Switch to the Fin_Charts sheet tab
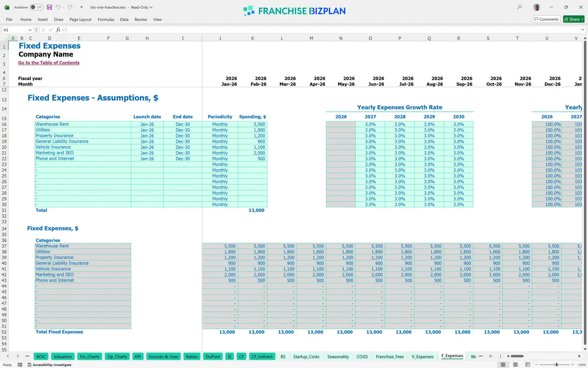This screenshot has width=588, height=368. (x=90, y=357)
